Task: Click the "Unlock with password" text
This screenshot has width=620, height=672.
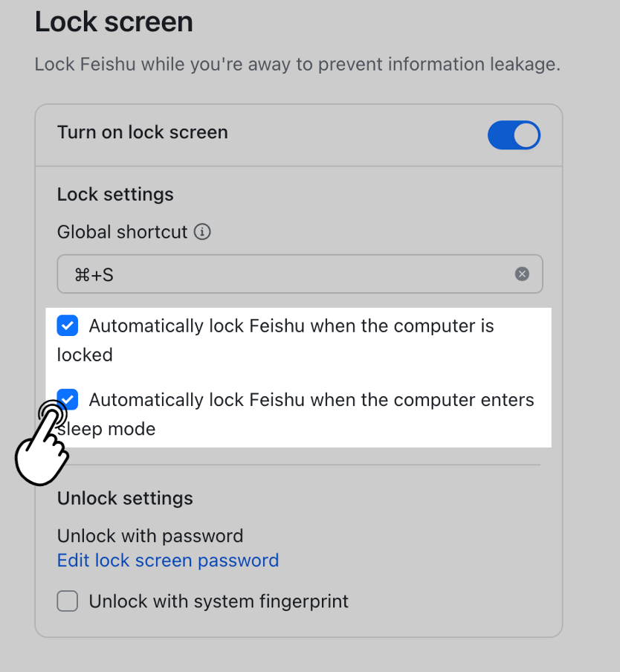Action: tap(150, 536)
